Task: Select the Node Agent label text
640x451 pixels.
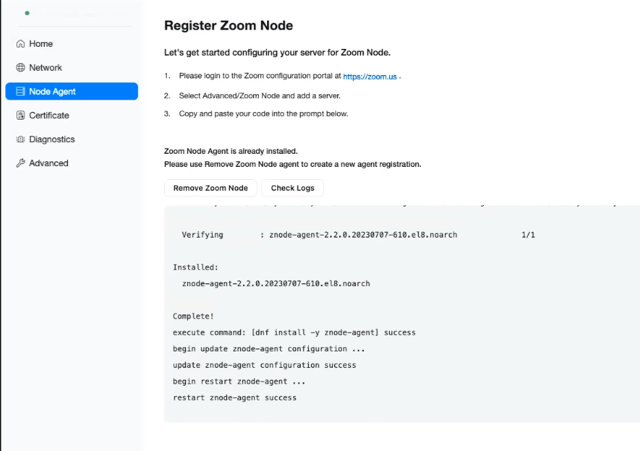Action: tap(52, 91)
